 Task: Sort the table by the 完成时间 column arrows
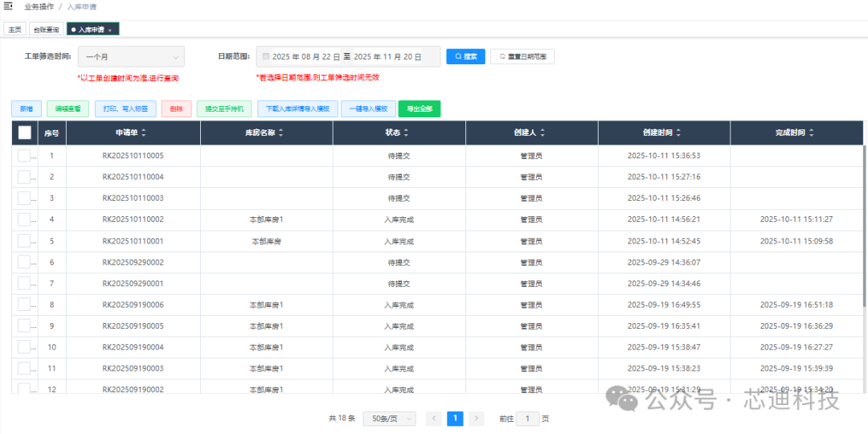tap(811, 133)
